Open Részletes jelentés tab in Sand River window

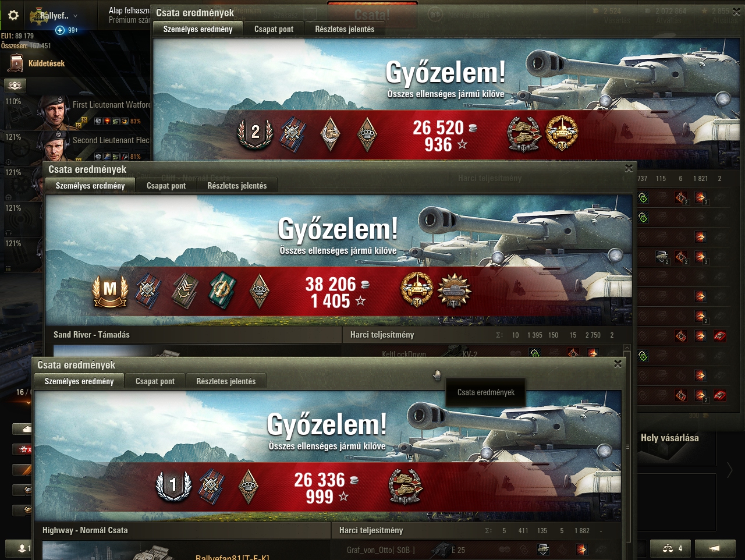click(237, 186)
